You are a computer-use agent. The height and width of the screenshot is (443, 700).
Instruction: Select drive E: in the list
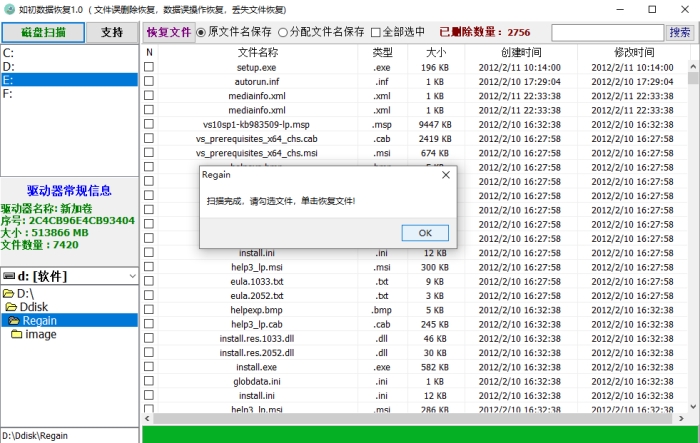[x=70, y=80]
